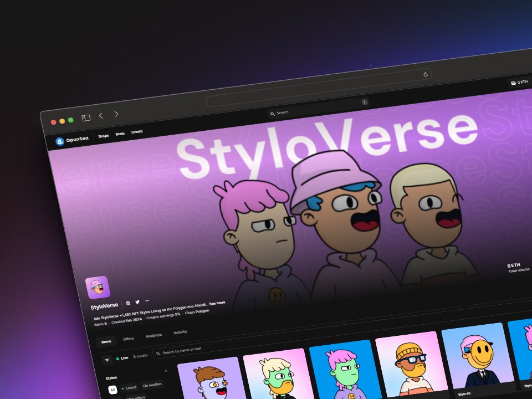
Task: Click the slash shortcut badge in search bar
Action: pos(365,102)
